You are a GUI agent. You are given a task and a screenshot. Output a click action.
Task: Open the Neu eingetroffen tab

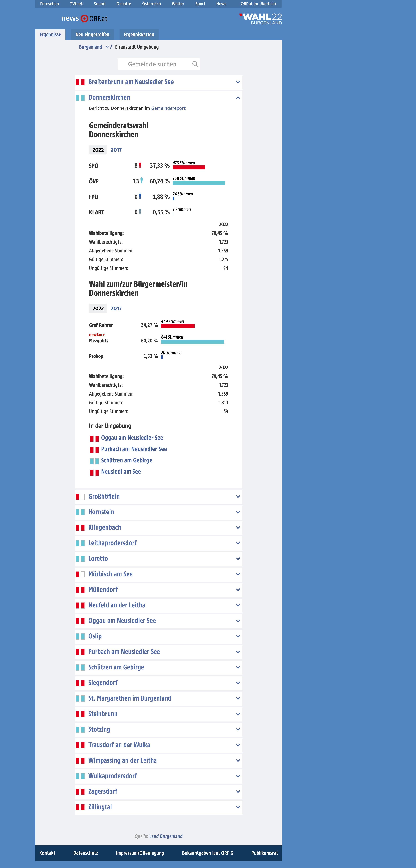[x=92, y=35]
